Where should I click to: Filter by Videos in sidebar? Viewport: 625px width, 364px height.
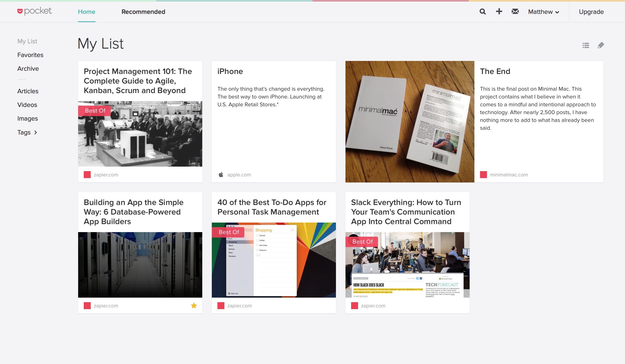pyautogui.click(x=27, y=105)
